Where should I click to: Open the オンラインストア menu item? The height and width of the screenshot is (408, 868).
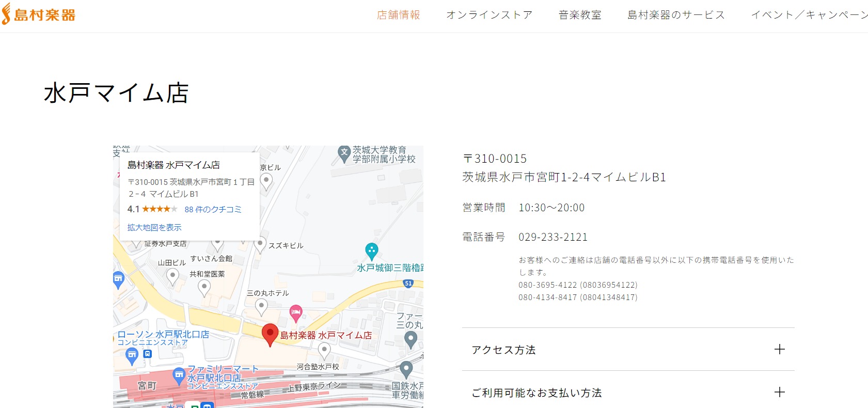pyautogui.click(x=490, y=15)
